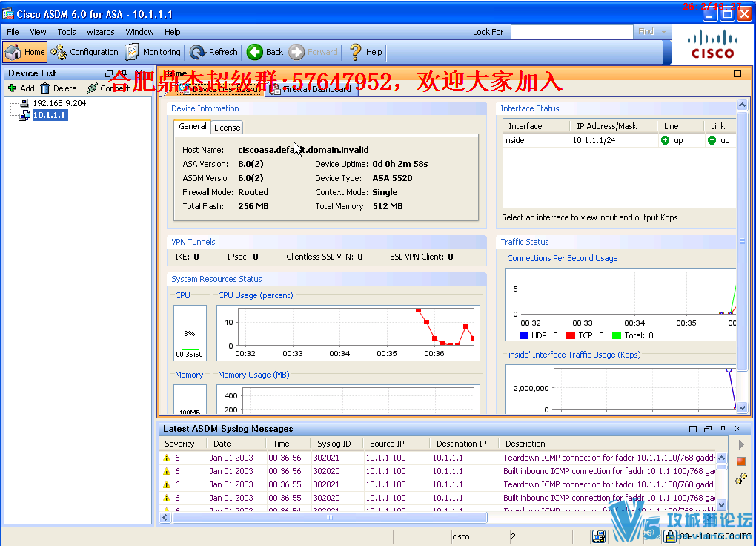Viewport: 756px width, 546px height.
Task: Click the TCP red legend swatch
Action: tap(571, 335)
